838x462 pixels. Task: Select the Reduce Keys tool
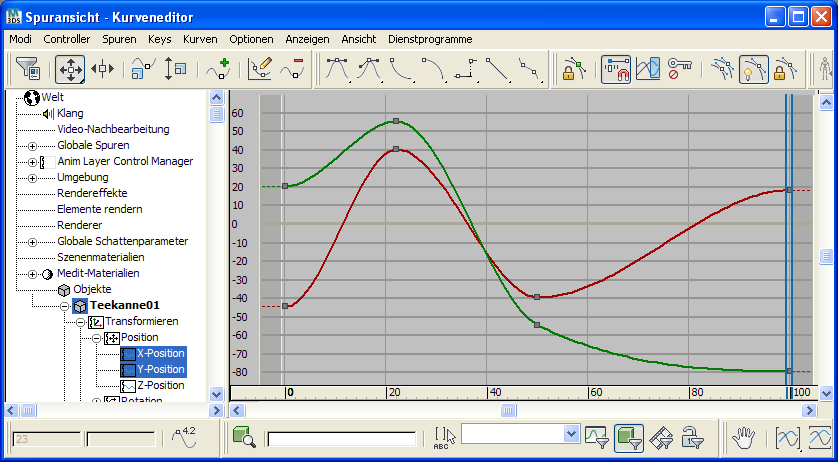[292, 69]
